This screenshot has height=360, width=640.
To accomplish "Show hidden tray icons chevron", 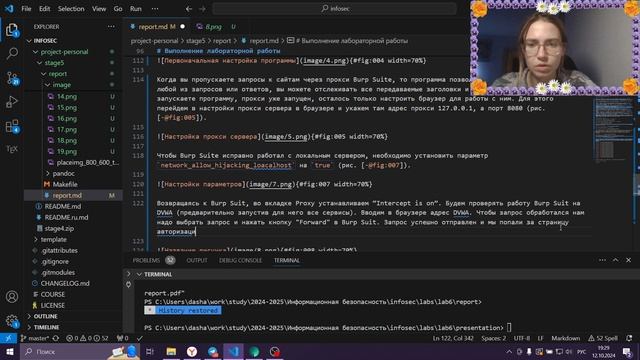I will [509, 351].
